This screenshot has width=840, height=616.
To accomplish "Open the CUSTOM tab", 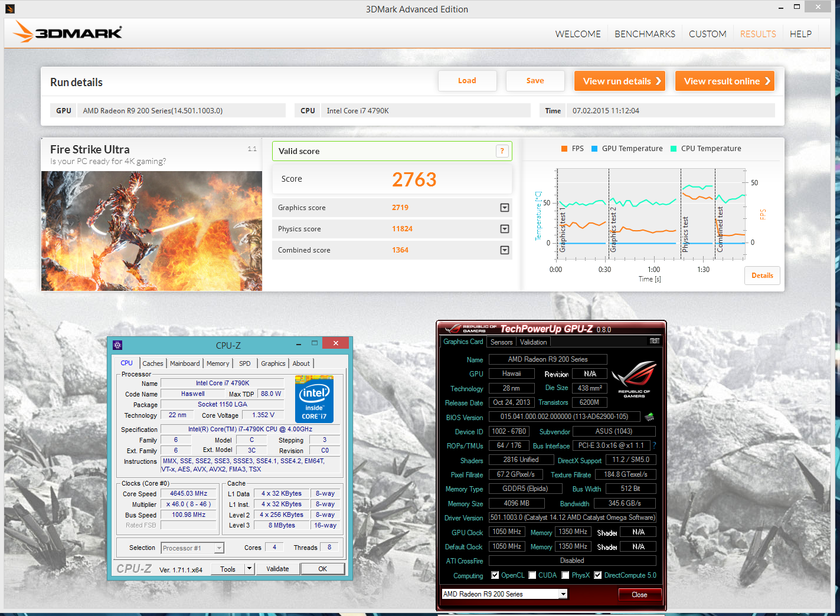I will pos(707,34).
